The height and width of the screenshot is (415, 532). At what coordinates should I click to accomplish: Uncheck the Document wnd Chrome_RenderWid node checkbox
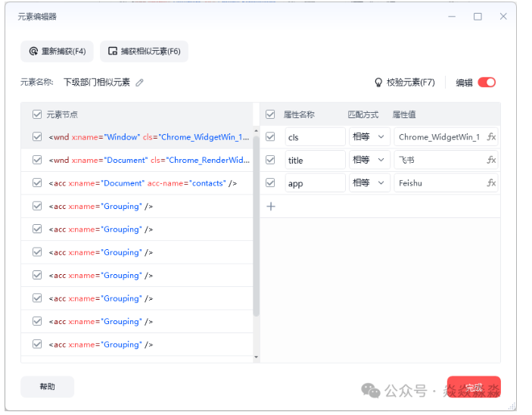[37, 160]
